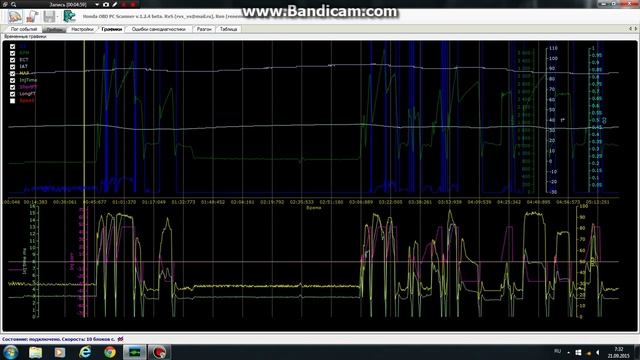Click the RU language indicator in tray
Viewport: 640px width, 360px height.
coord(558,351)
